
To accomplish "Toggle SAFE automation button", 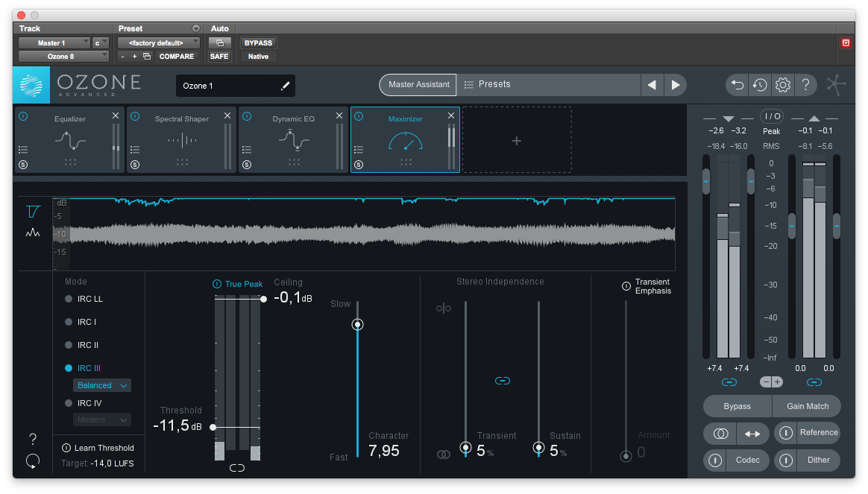I will pyautogui.click(x=219, y=57).
